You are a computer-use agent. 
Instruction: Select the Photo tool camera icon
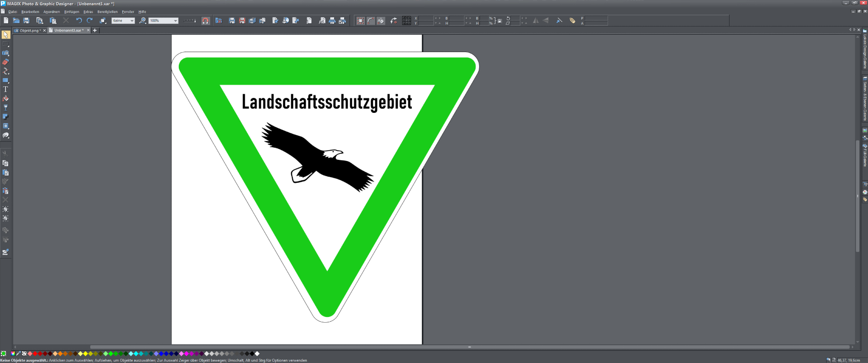tap(6, 53)
